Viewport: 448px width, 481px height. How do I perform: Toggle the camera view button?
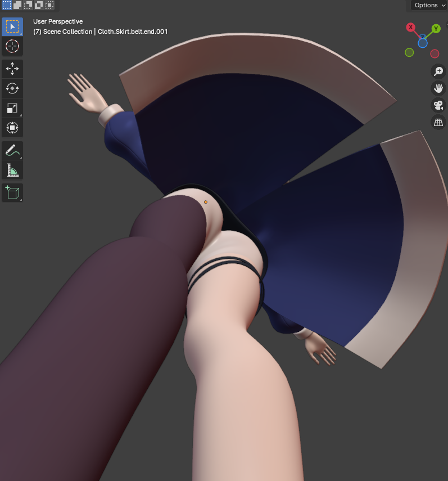click(438, 105)
